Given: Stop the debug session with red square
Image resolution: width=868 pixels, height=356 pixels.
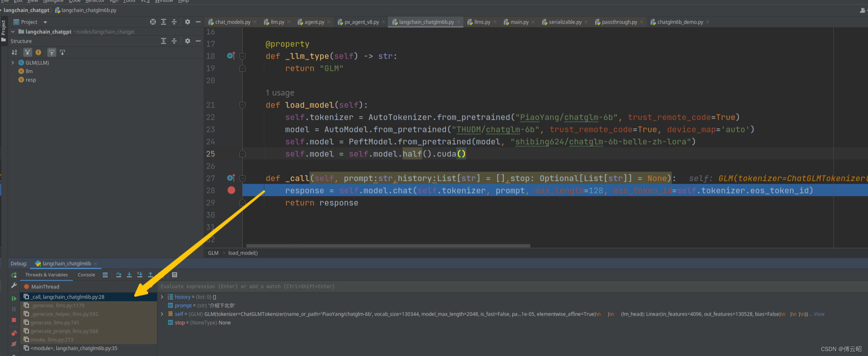Looking at the screenshot, I should point(14,320).
